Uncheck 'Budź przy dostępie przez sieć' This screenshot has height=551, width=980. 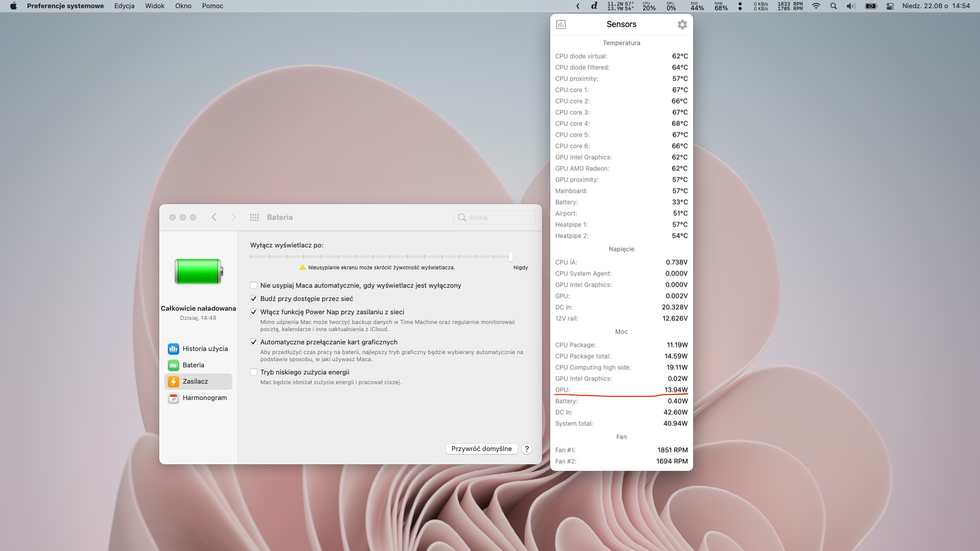(x=254, y=299)
